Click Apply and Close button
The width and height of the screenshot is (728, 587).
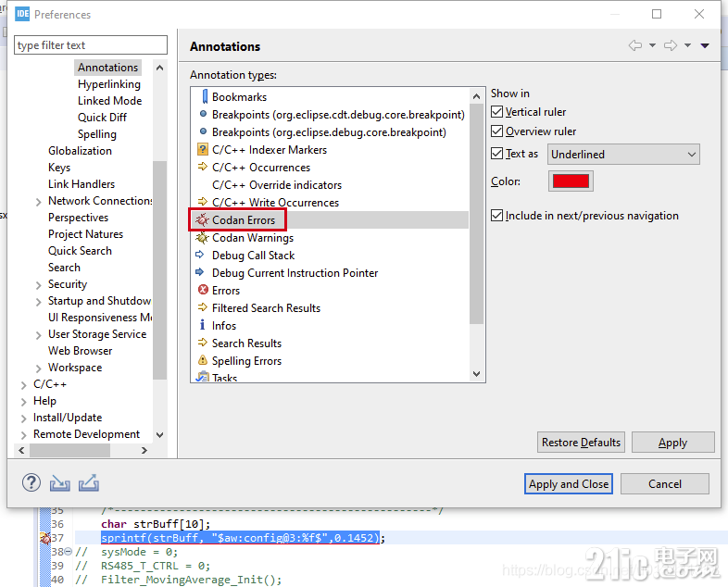tap(569, 484)
